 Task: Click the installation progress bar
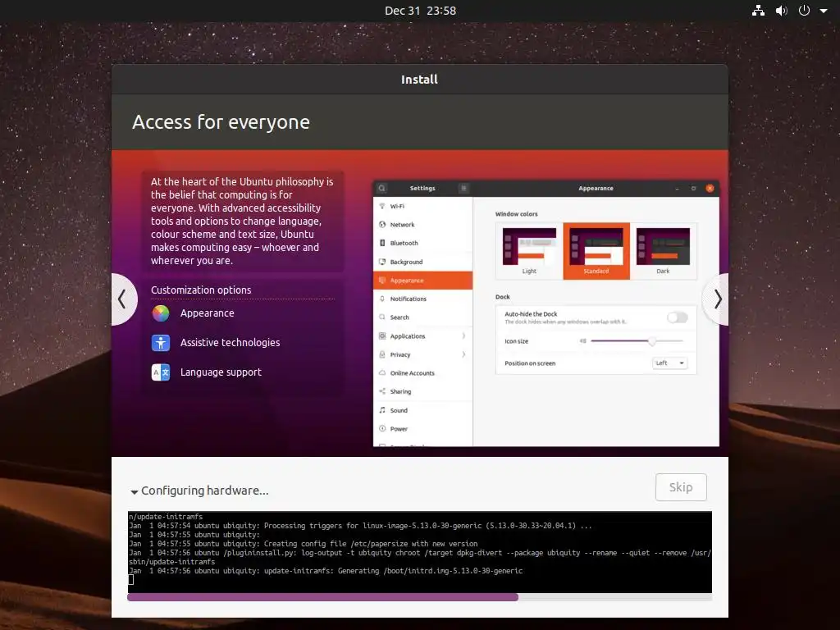(x=420, y=597)
